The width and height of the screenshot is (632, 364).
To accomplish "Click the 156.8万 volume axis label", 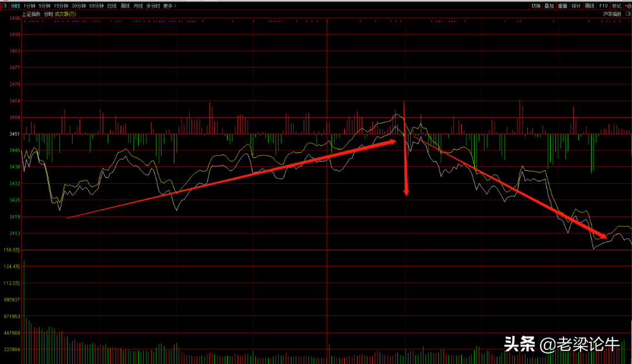I will tap(12, 250).
